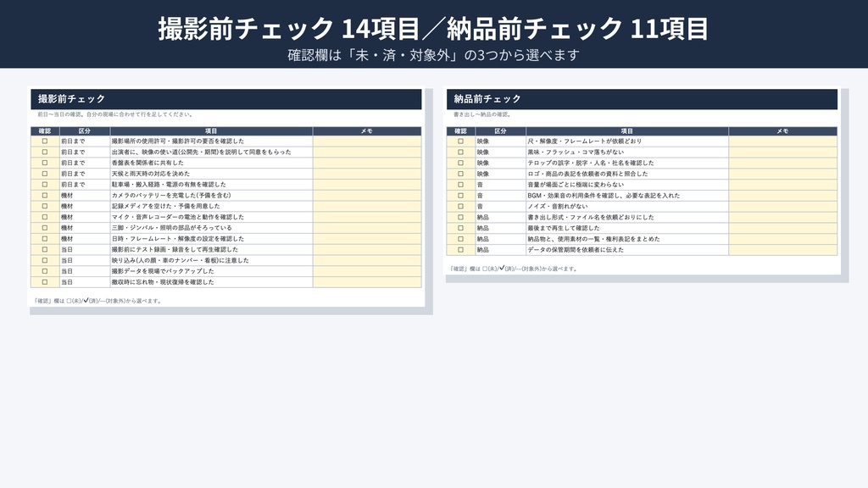Click note 前日〜当日の確認。自分の現場に合わせて行を足してください。

tap(115, 114)
